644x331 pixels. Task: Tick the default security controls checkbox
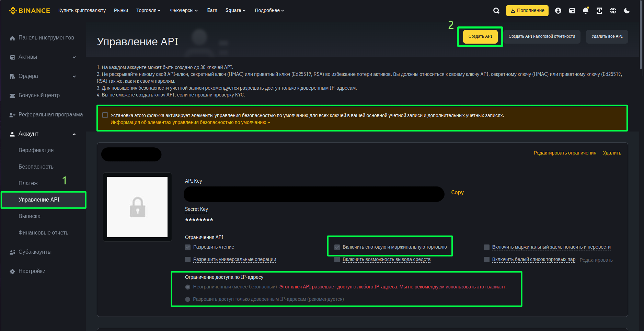[105, 115]
